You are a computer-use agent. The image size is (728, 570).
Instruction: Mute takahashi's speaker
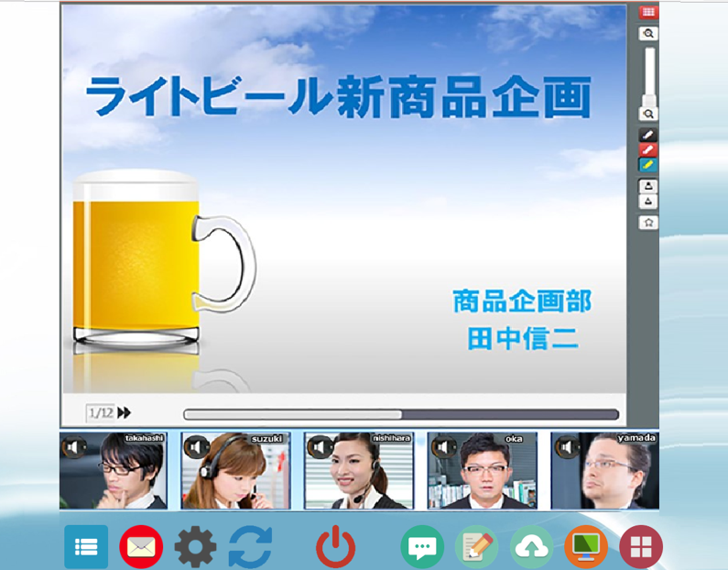[x=74, y=447]
